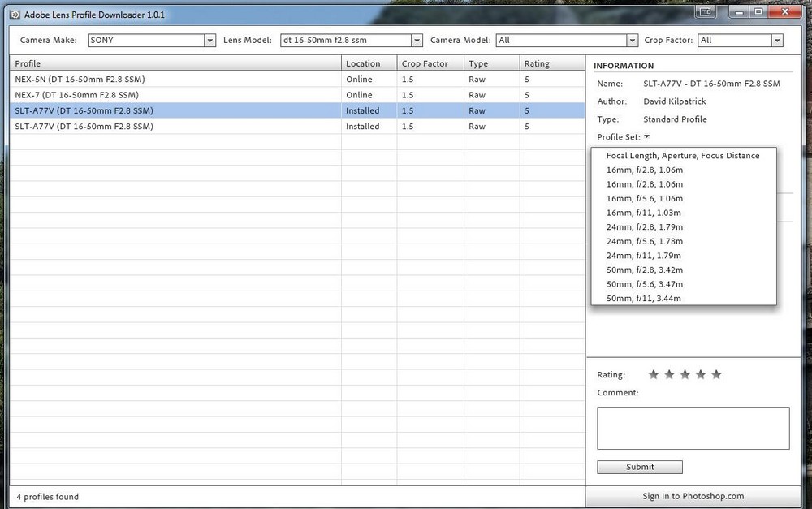This screenshot has width=812, height=509.
Task: Click the Adobe app icon in title bar
Action: (x=15, y=15)
